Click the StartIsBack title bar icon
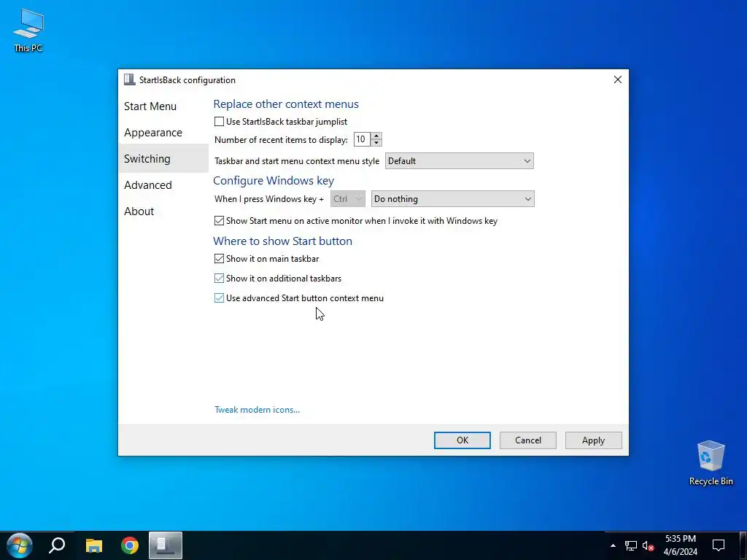Screen dimensions: 747x560 tap(129, 79)
